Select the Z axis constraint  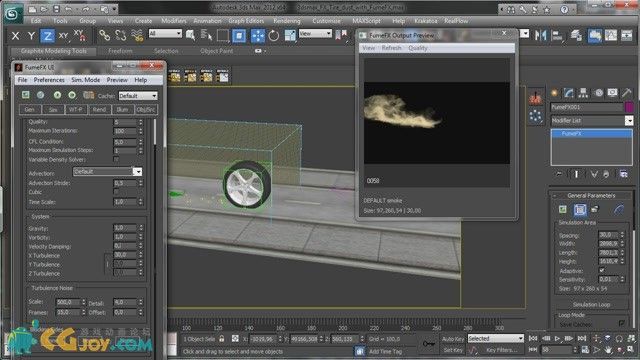[47, 36]
